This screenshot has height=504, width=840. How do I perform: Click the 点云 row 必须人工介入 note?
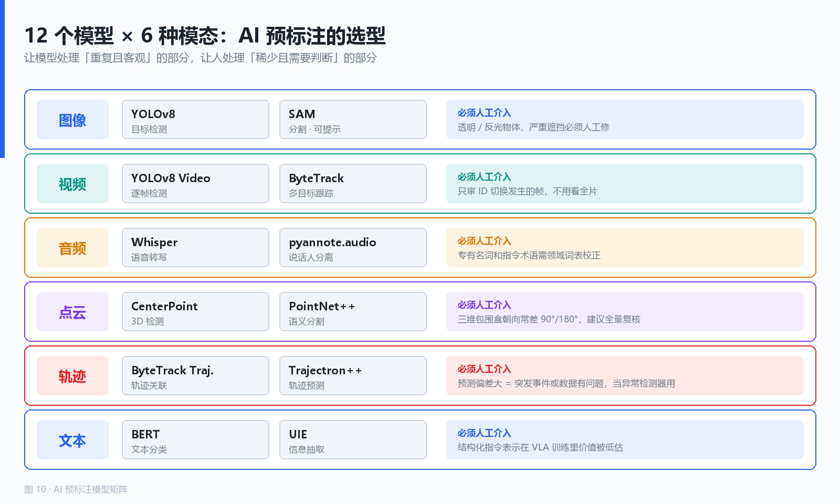(x=625, y=312)
